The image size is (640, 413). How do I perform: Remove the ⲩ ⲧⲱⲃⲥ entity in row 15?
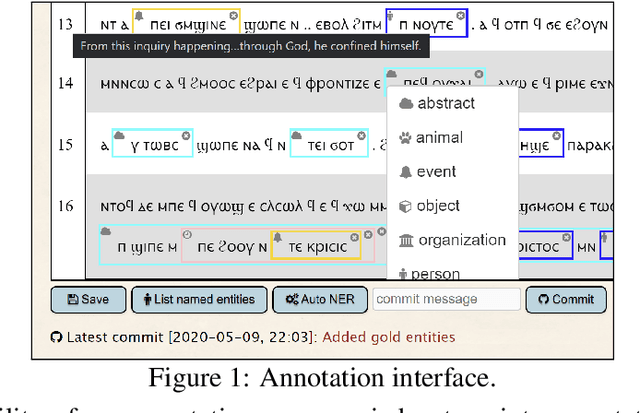(186, 135)
